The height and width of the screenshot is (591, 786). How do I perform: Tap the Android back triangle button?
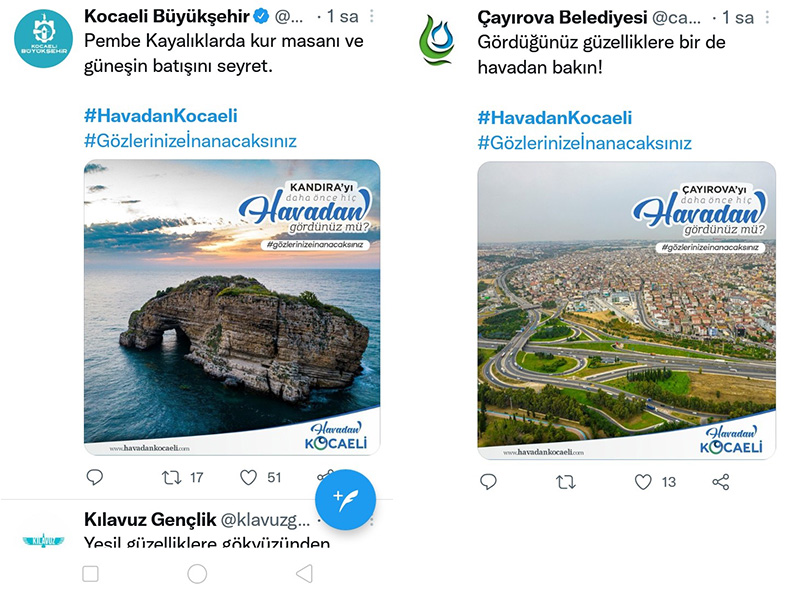[304, 573]
